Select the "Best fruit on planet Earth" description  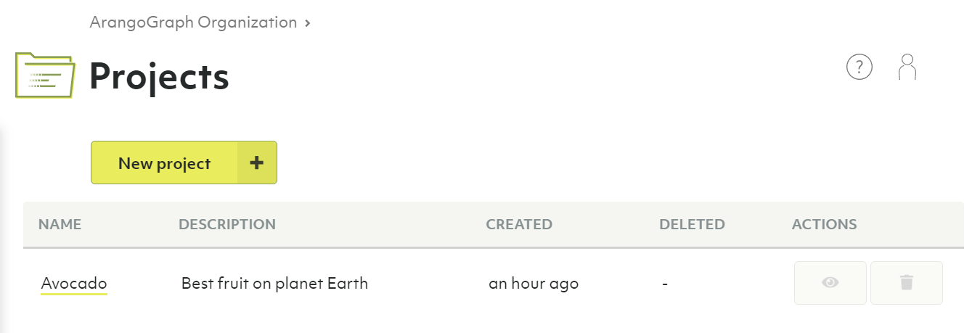[274, 283]
